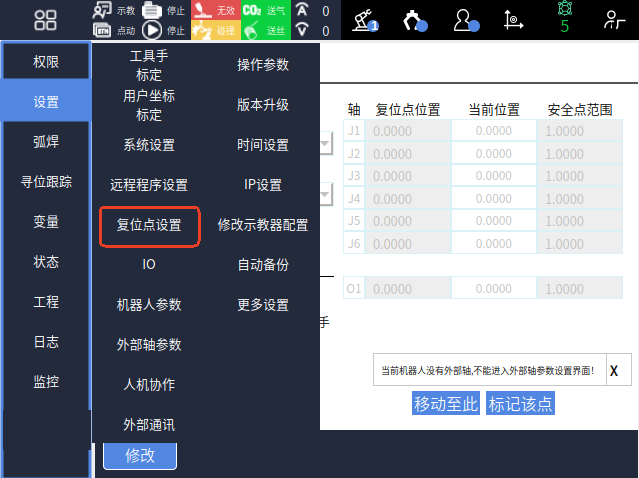Click the tool gripper icon in top bar
The height and width of the screenshot is (478, 639).
pyautogui.click(x=416, y=20)
